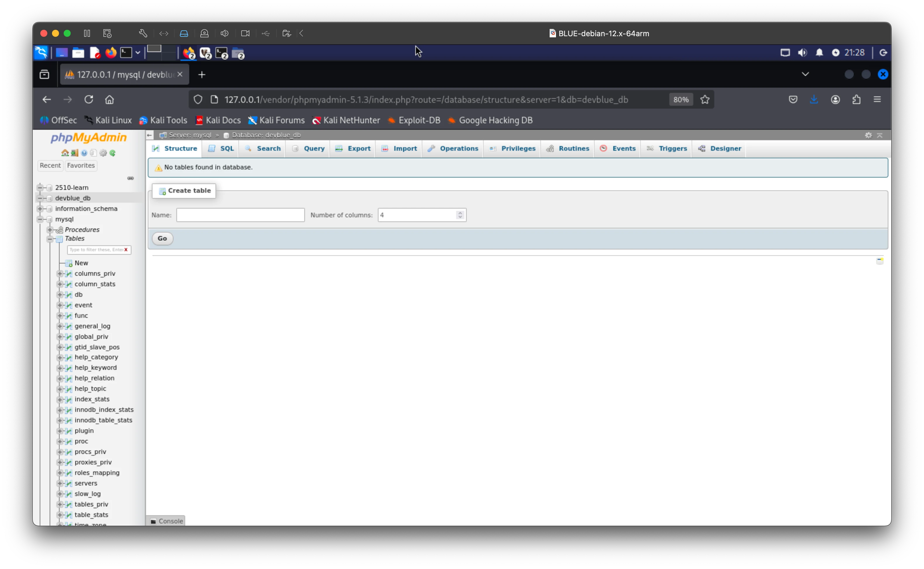Collapse the Tables node under mysql

click(x=50, y=239)
